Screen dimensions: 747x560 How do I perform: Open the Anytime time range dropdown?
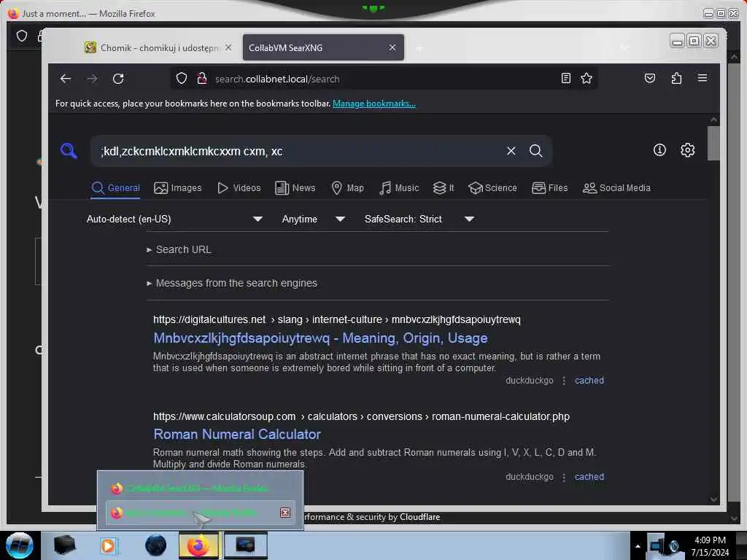point(313,219)
